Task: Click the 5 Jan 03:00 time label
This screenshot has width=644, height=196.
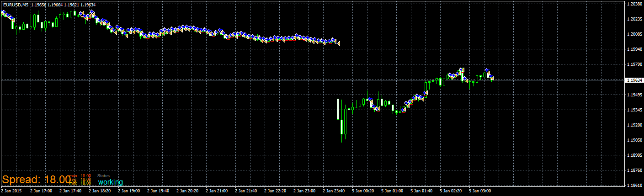Action: pyautogui.click(x=480, y=191)
